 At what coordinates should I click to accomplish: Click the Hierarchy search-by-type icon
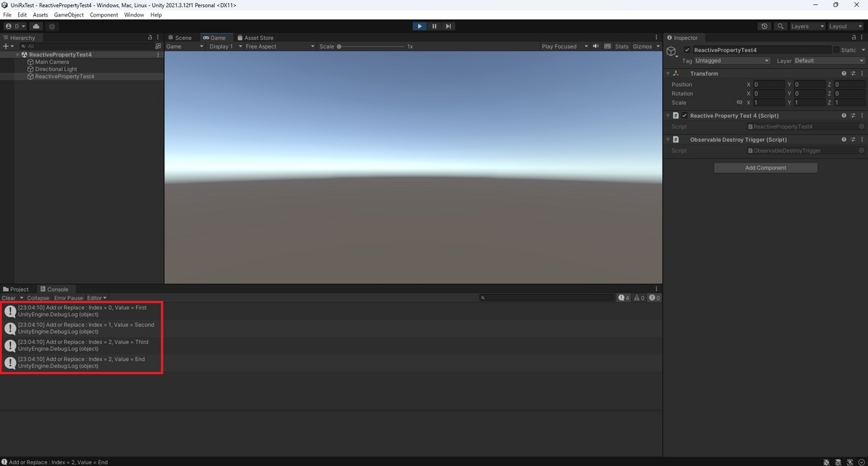tap(158, 46)
